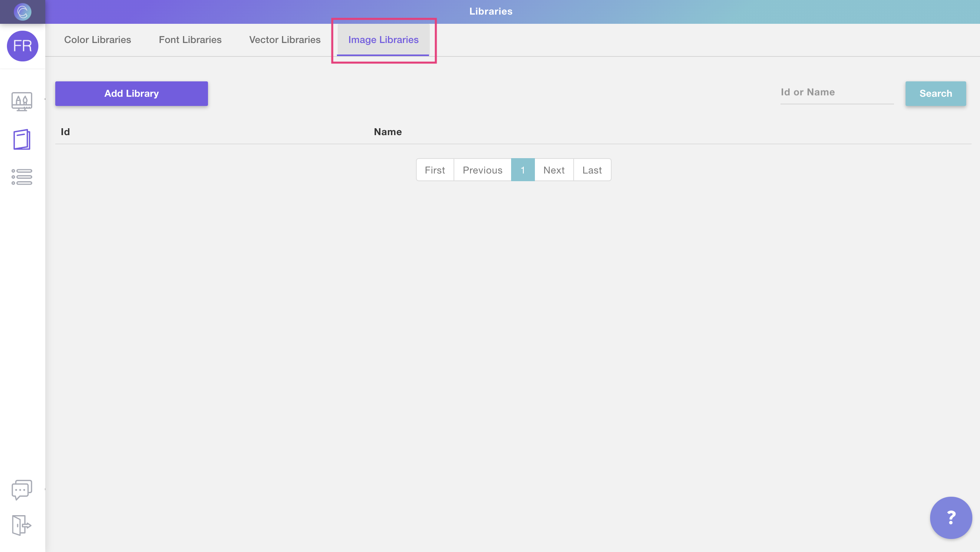Click the logout door icon
The image size is (980, 552).
(x=21, y=525)
